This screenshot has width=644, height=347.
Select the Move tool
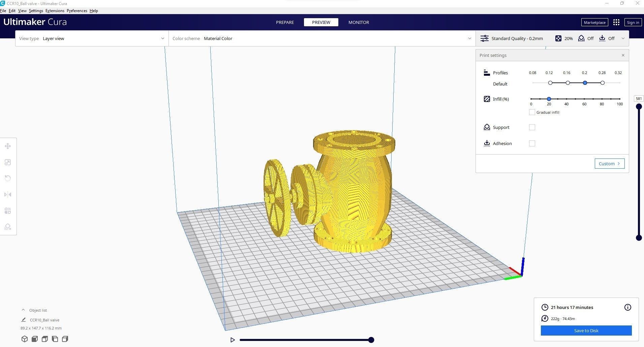click(x=7, y=146)
